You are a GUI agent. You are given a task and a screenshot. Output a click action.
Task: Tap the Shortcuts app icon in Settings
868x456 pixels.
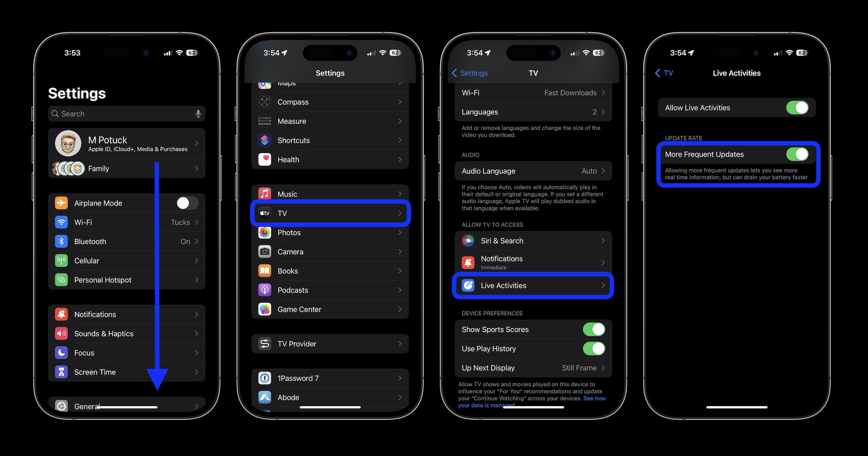click(264, 140)
